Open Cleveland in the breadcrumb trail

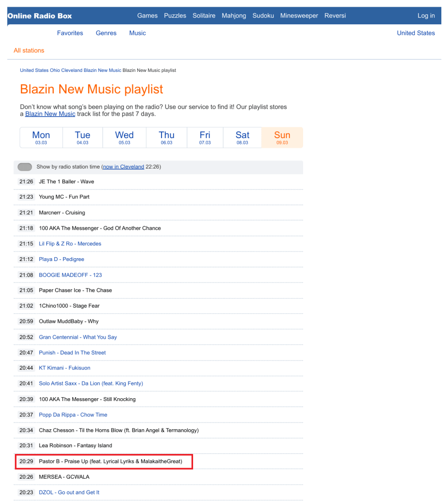coord(71,70)
